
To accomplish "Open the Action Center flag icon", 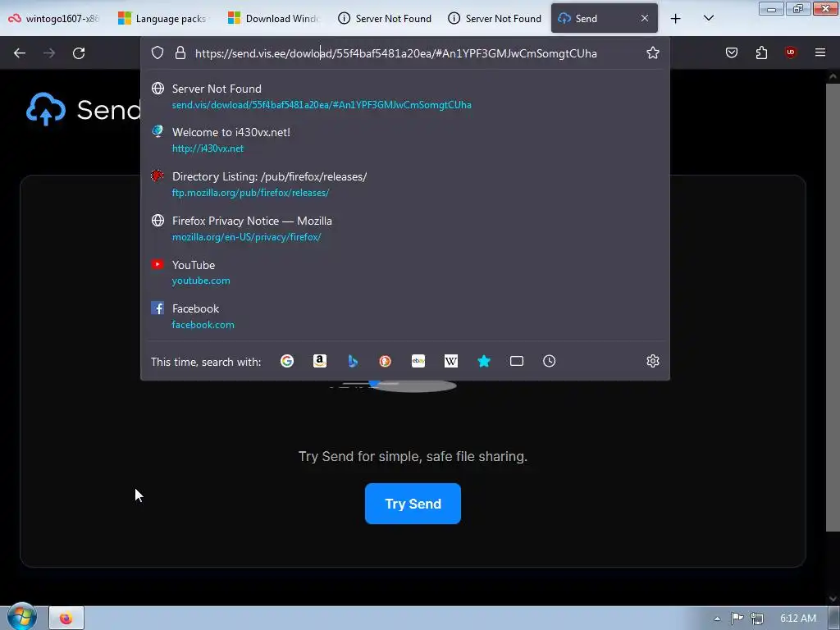I will pyautogui.click(x=737, y=619).
